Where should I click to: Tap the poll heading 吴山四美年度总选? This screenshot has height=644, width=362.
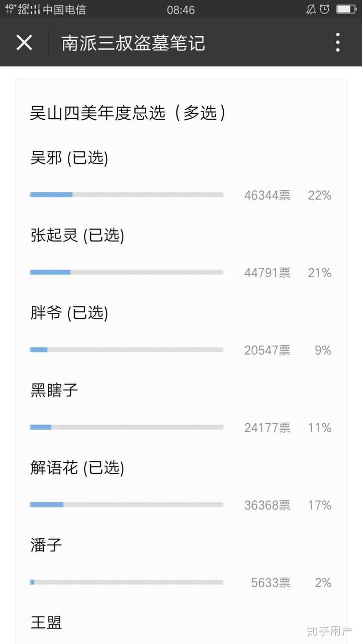[128, 113]
